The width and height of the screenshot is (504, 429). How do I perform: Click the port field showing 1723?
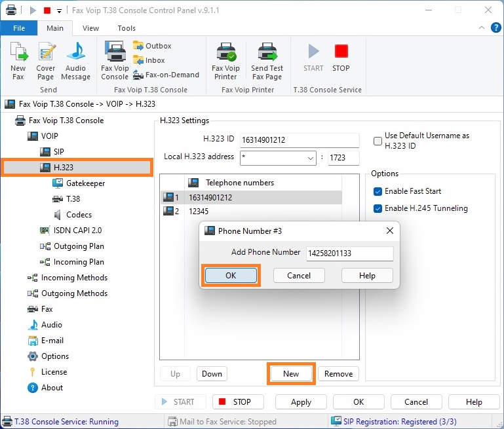click(343, 158)
